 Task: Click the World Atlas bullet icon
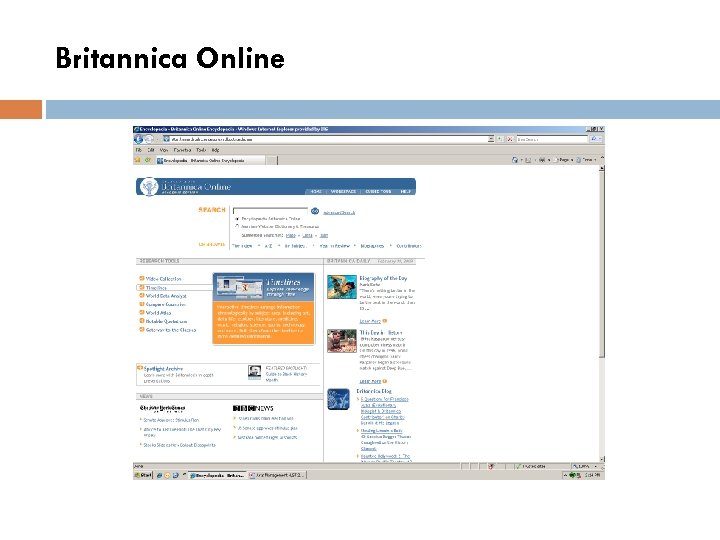(x=142, y=313)
